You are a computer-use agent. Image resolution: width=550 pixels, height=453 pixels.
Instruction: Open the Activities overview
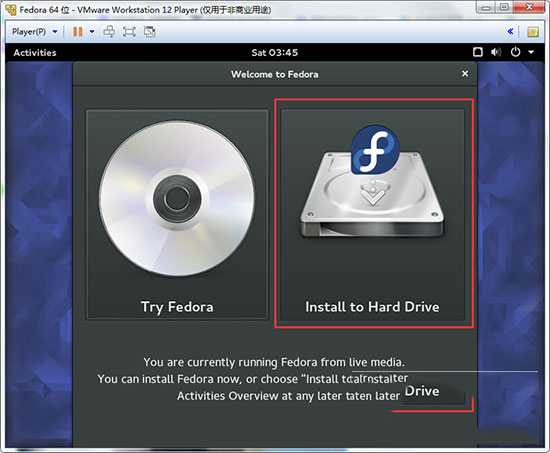[x=35, y=53]
